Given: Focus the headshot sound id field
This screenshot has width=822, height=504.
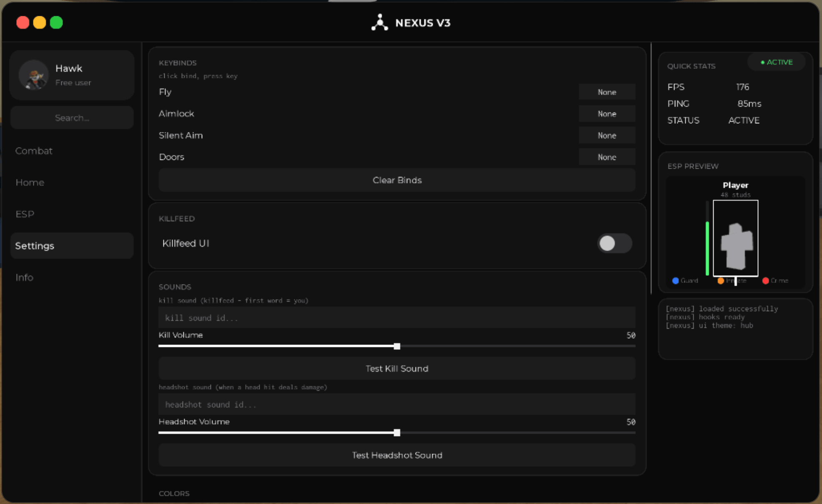Looking at the screenshot, I should click(x=397, y=404).
